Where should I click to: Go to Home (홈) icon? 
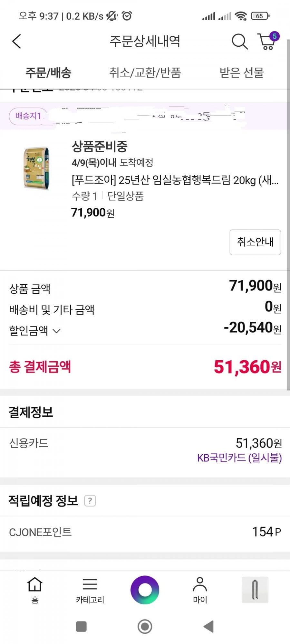35,589
